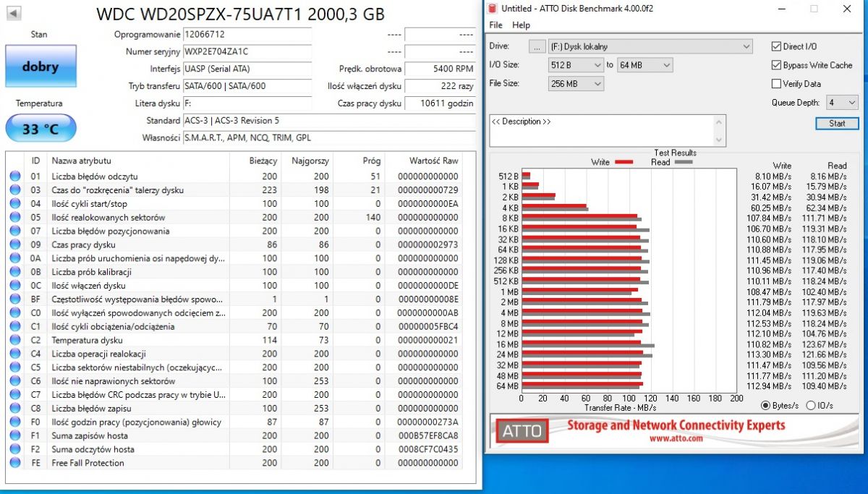Click status circle for attribute 03 Czas do rozkręcenia
Screen dimensions: 868x494
[x=15, y=190]
